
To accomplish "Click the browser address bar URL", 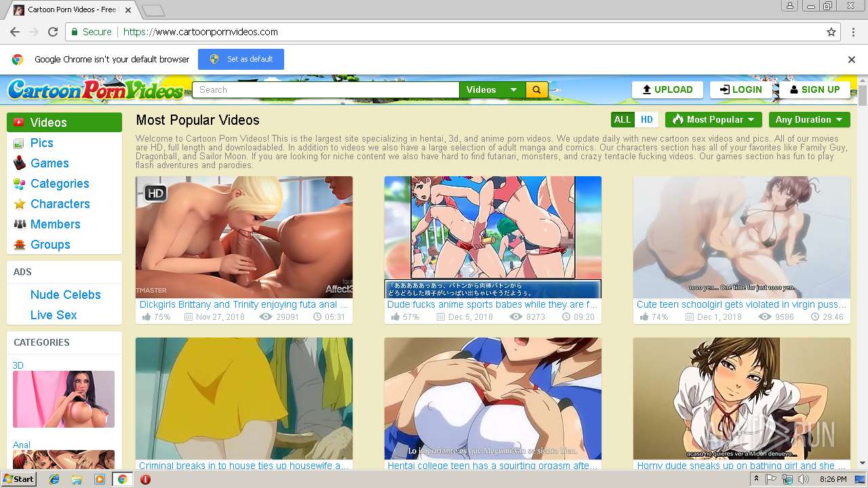I will (x=200, y=32).
